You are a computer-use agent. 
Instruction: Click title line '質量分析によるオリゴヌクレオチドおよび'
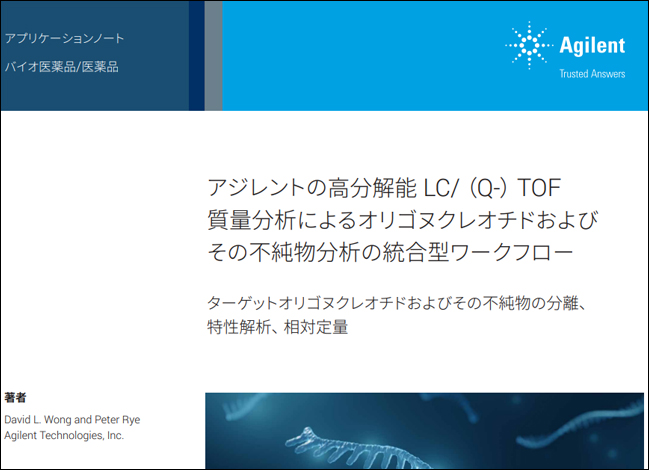point(403,220)
